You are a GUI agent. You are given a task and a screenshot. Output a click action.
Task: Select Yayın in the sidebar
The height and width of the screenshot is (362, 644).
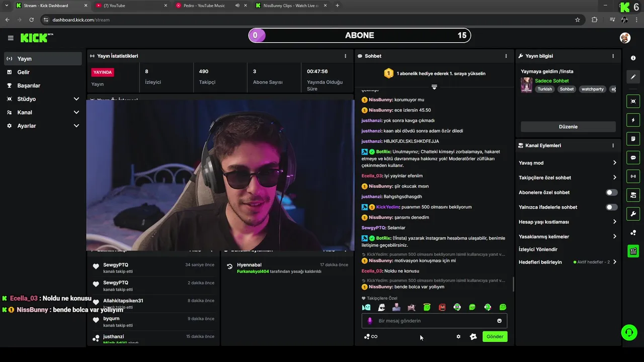click(x=43, y=59)
